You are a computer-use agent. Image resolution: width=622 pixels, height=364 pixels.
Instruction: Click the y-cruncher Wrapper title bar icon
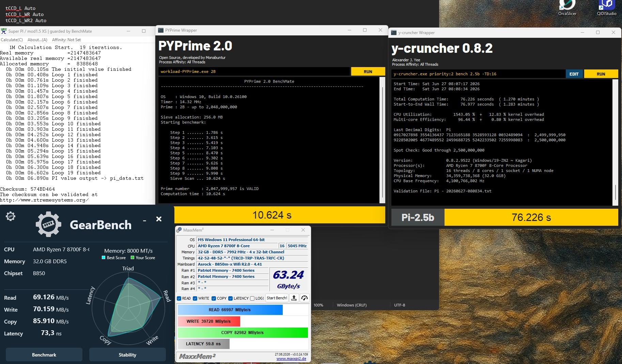[394, 33]
